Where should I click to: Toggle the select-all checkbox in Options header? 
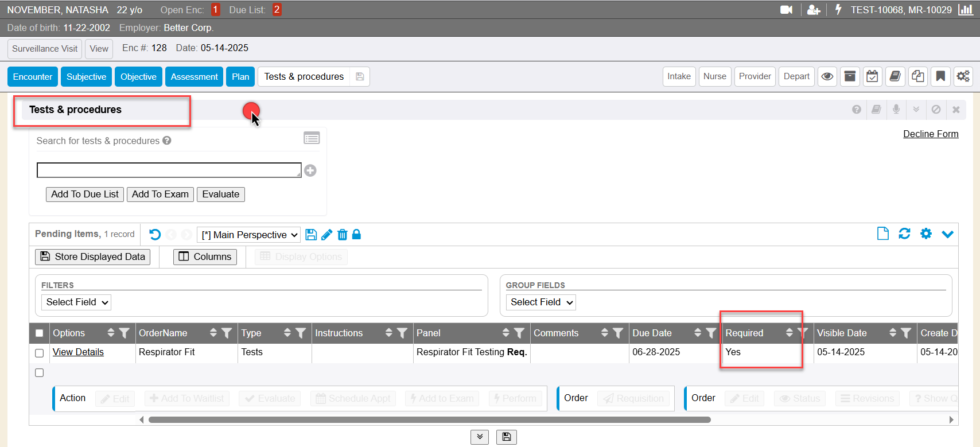coord(39,333)
